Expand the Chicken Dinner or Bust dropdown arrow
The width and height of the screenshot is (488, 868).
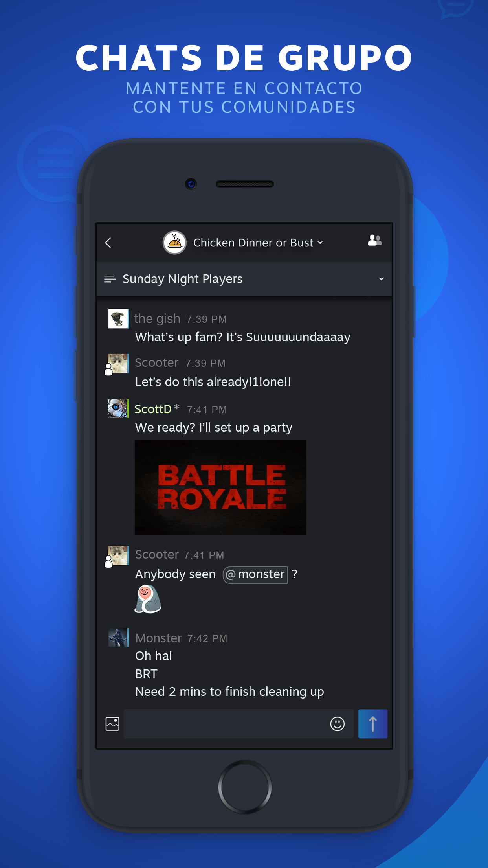pos(320,243)
